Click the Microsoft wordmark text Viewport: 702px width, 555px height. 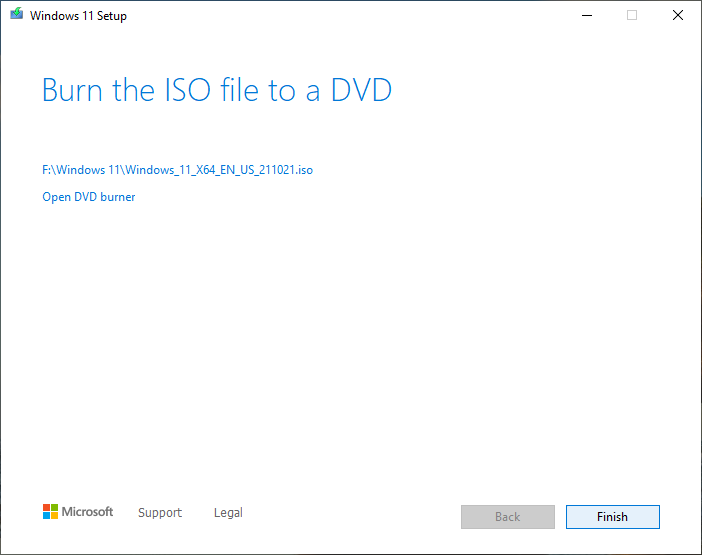(x=88, y=512)
